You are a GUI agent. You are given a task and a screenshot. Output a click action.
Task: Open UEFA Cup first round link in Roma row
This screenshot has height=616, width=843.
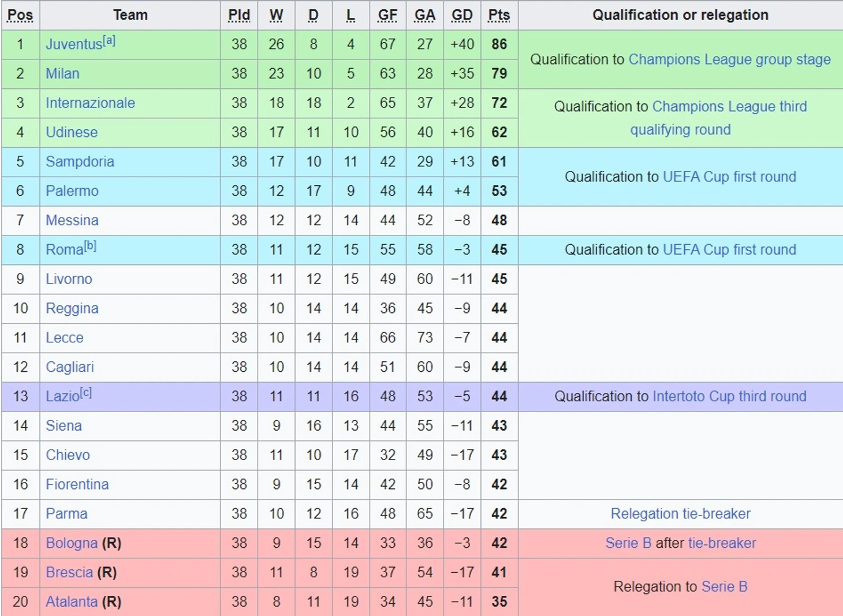(729, 250)
